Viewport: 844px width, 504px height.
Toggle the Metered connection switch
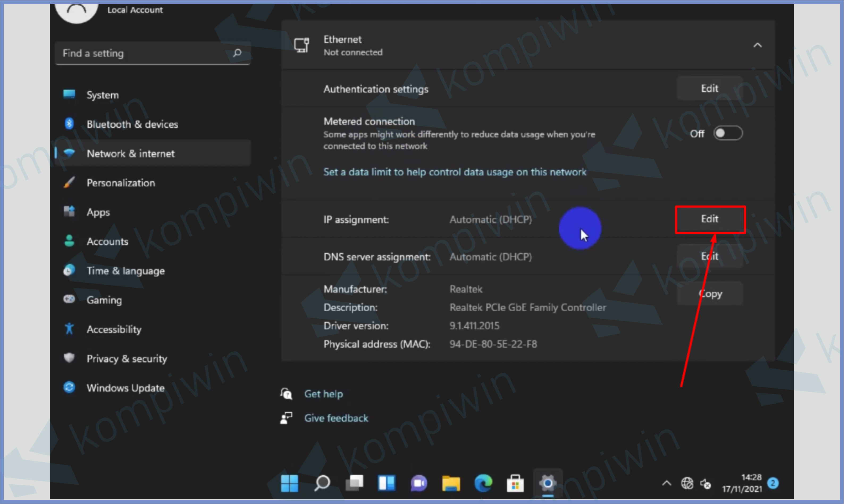click(728, 133)
